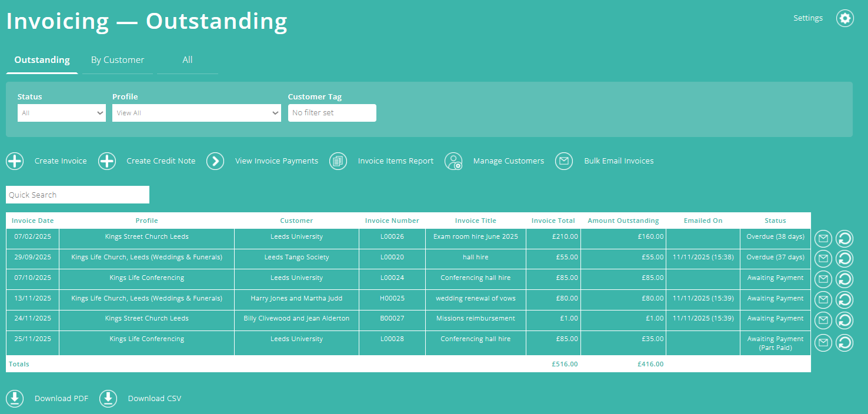The image size is (868, 414).
Task: Click the Download PDF arrow icon
Action: [15, 399]
